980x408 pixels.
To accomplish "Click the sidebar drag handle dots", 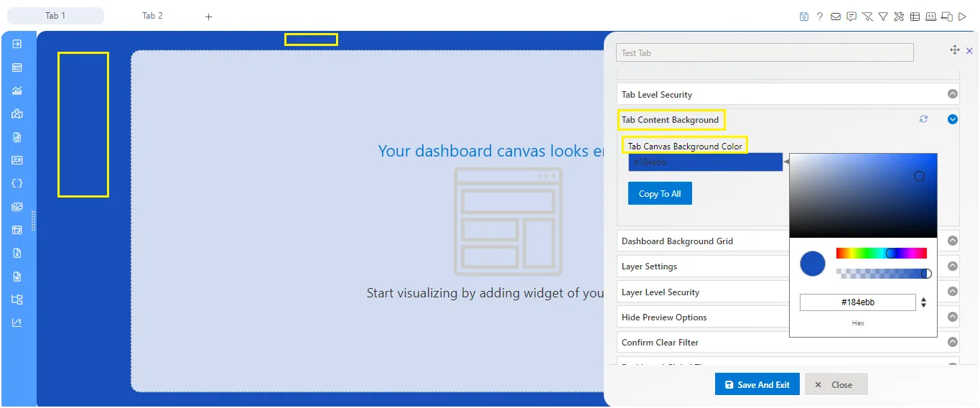I will (33, 221).
